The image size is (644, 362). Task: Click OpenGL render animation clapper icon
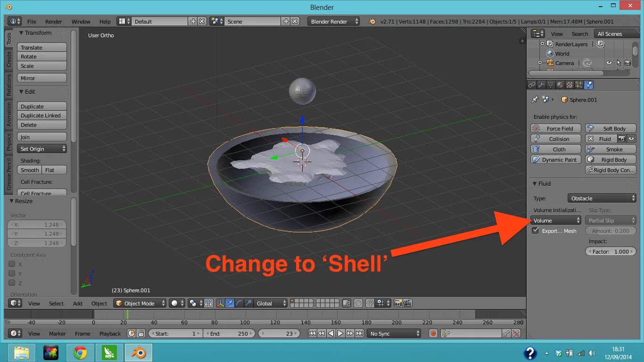tap(407, 303)
